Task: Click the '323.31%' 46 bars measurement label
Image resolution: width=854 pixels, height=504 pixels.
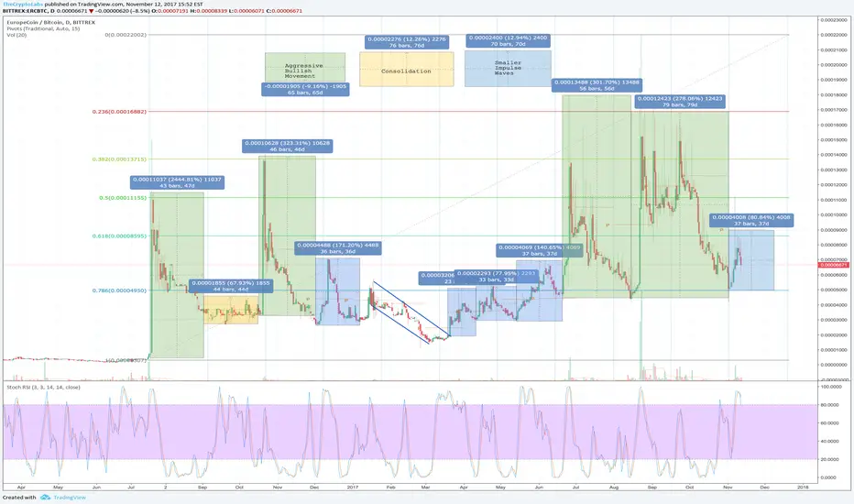Action: tap(287, 146)
